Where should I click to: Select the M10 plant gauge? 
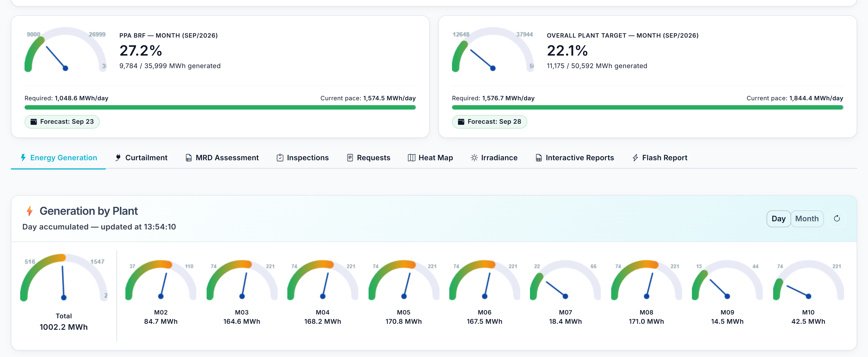click(808, 280)
